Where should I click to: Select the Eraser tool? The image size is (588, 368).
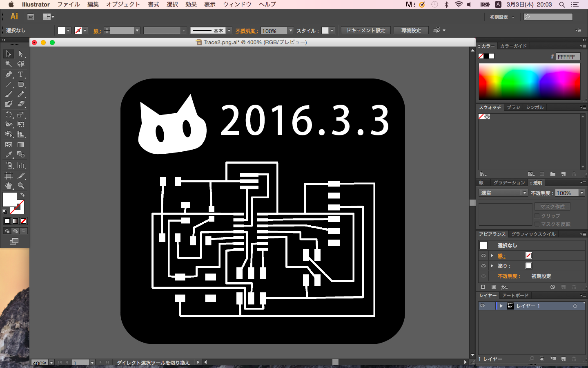coord(21,104)
